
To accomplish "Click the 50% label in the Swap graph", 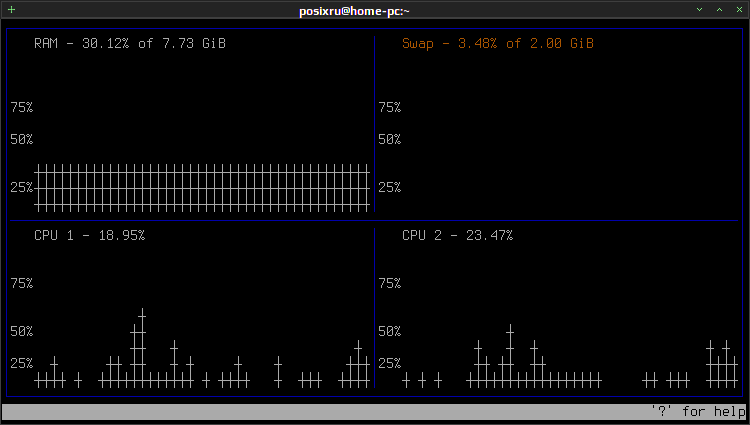I will click(x=389, y=139).
